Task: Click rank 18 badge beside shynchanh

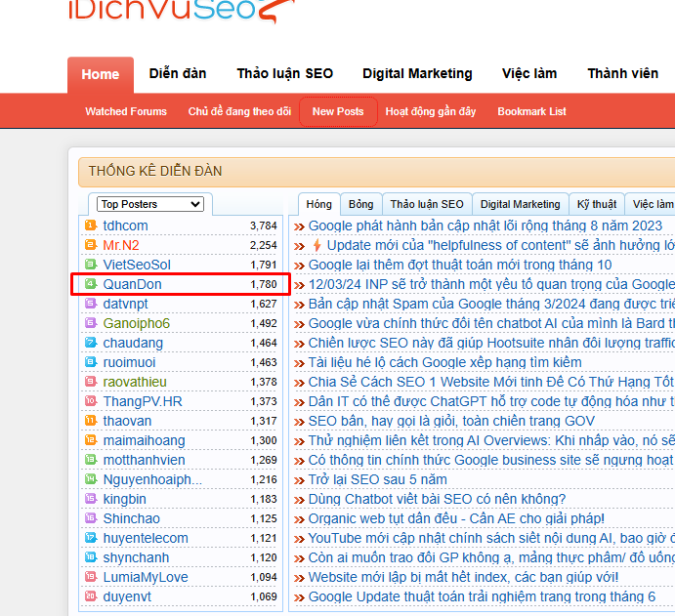Action: 91,557
